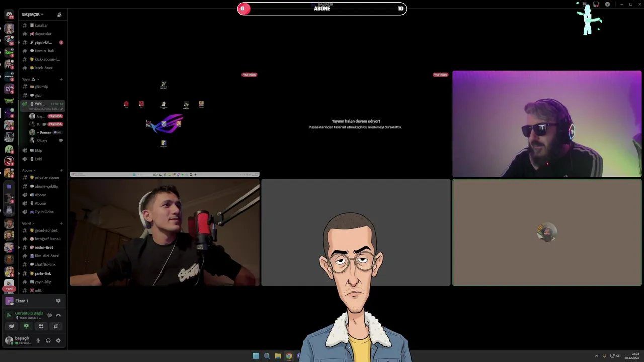Screen dimensions: 644x362
Task: Focus the paused stream preview tile
Action: click(x=356, y=124)
